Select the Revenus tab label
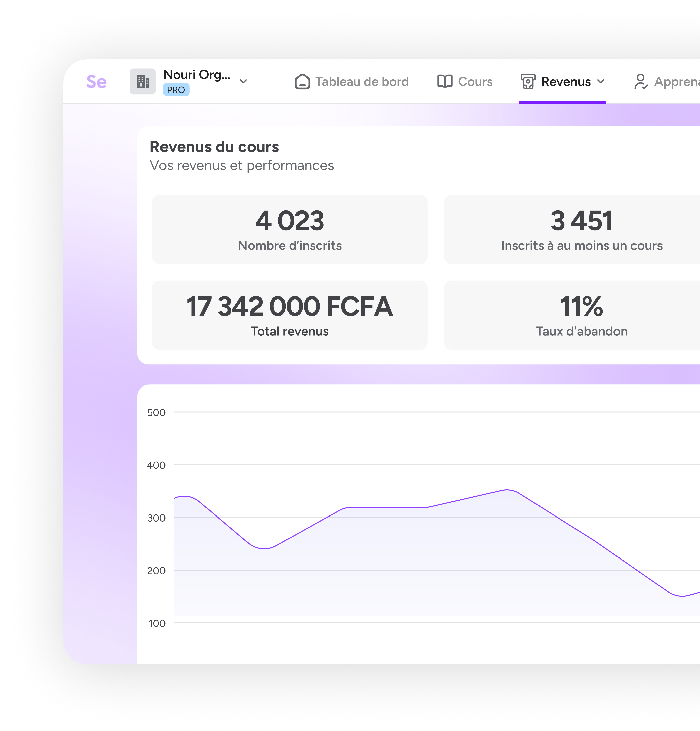This screenshot has height=731, width=700. [x=566, y=82]
